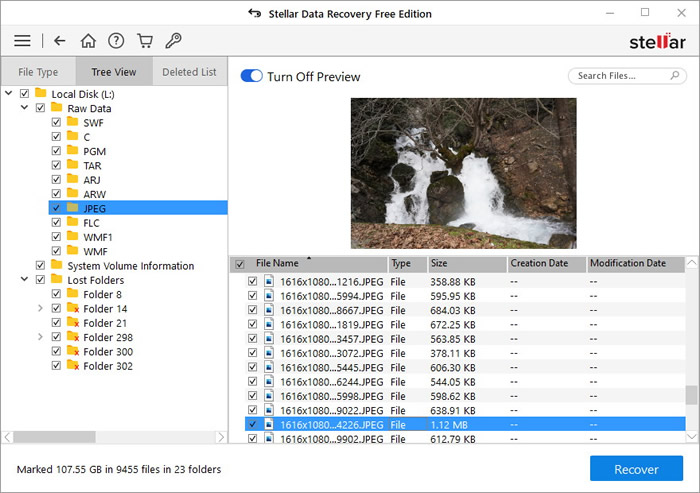Open the hamburger menu icon
This screenshot has width=700, height=493.
22,41
